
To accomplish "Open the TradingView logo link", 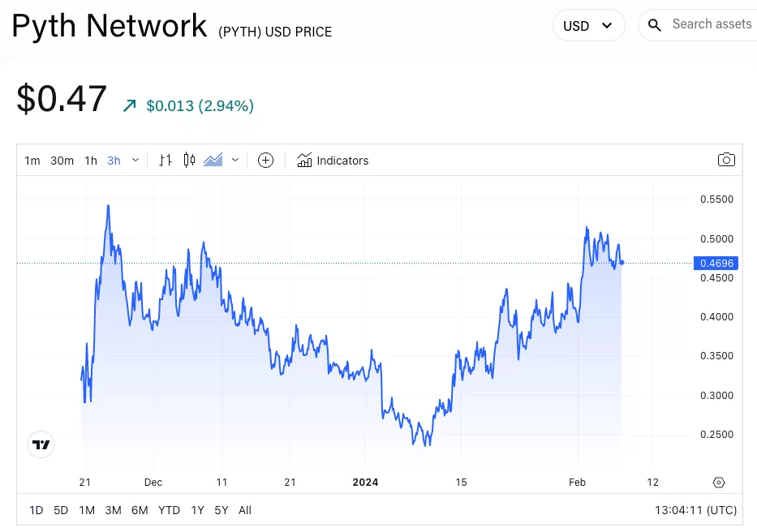I will pyautogui.click(x=41, y=444).
